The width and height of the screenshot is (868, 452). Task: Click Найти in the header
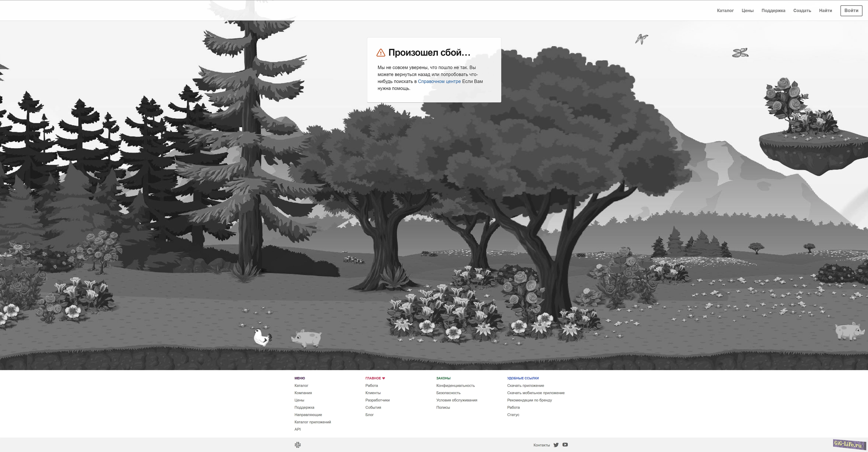(825, 10)
